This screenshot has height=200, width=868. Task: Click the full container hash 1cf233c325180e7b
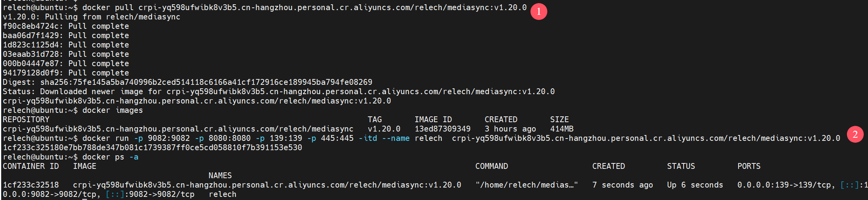[x=152, y=147]
